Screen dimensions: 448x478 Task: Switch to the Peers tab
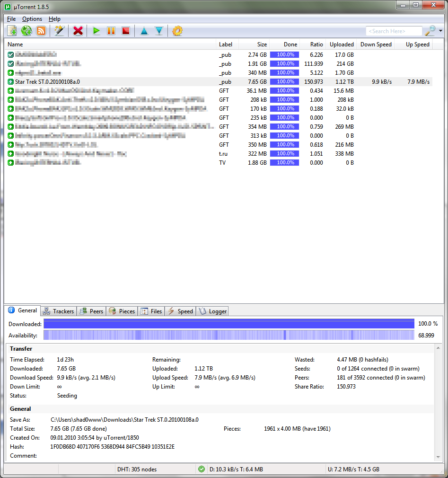91,311
